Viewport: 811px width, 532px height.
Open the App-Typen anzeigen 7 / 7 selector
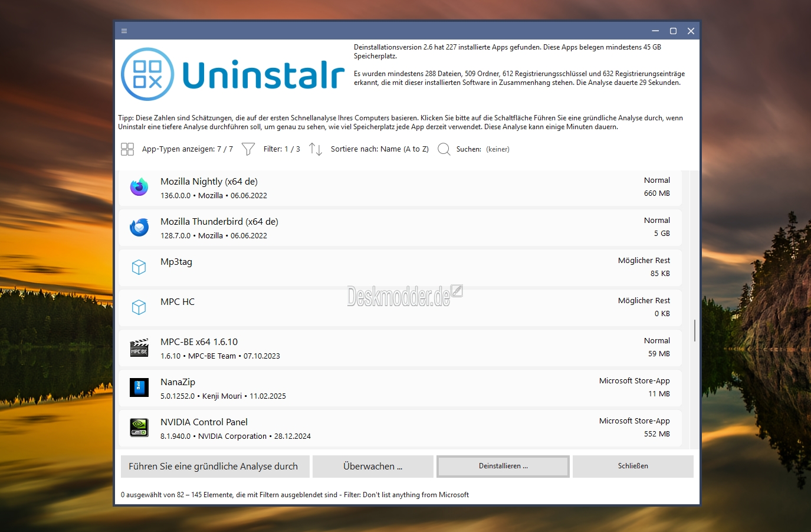tap(187, 149)
